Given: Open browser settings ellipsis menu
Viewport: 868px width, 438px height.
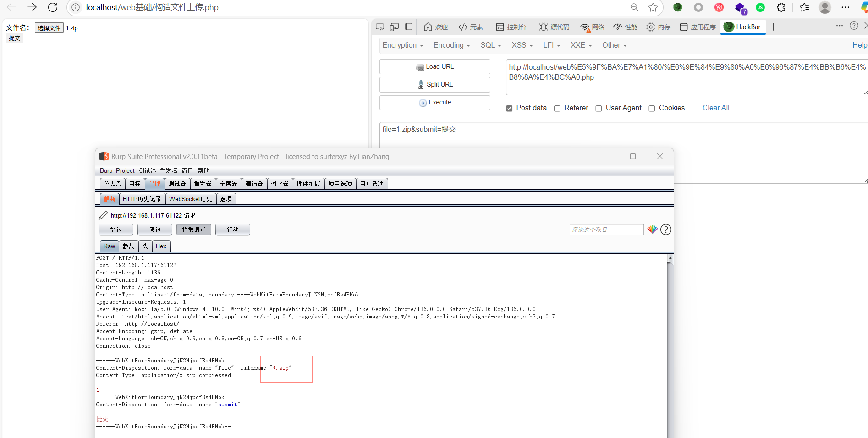Looking at the screenshot, I should tap(846, 7).
